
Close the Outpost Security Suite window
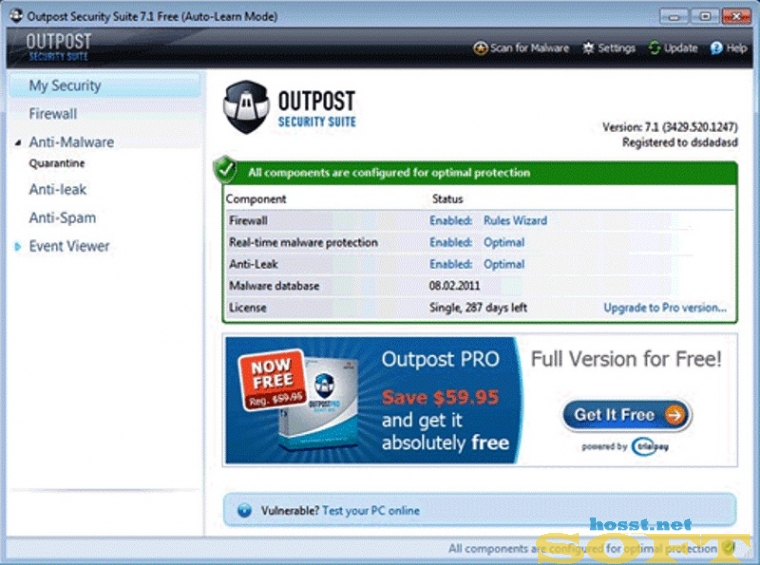point(736,16)
